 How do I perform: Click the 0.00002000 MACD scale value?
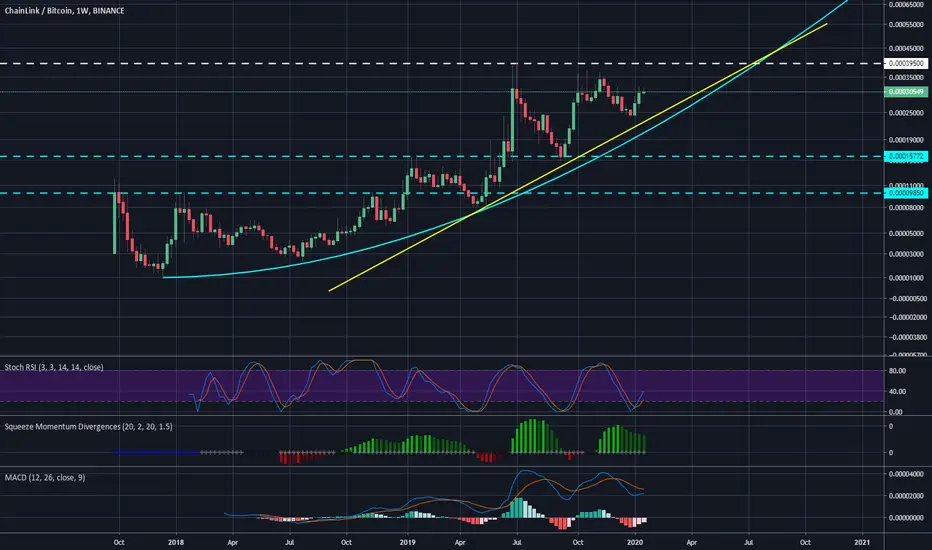point(906,496)
